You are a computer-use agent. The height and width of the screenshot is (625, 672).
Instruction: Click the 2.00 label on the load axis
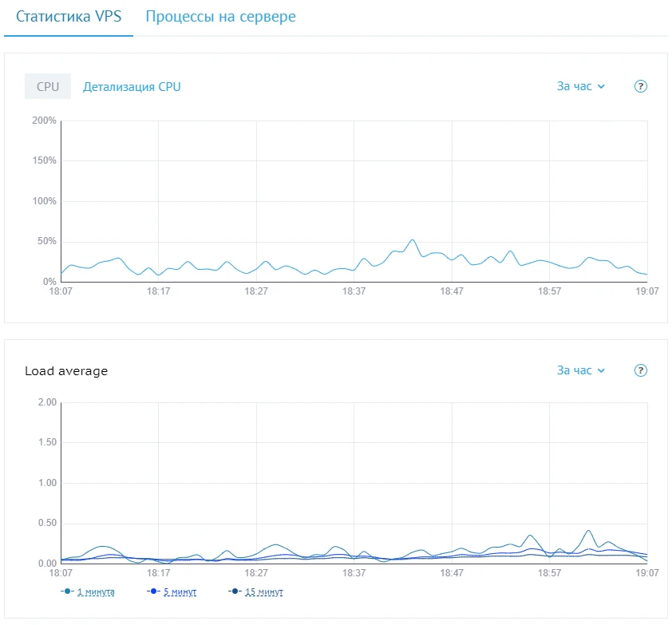(x=47, y=402)
